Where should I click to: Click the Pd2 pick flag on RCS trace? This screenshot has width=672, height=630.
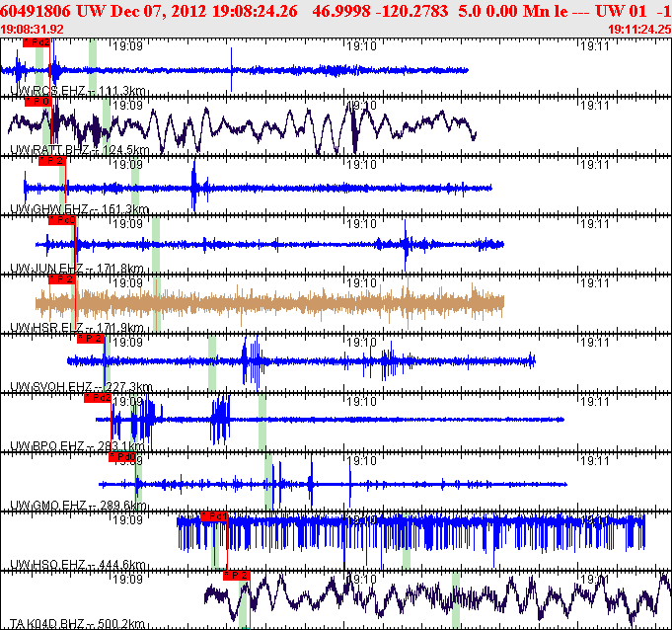pos(37,42)
